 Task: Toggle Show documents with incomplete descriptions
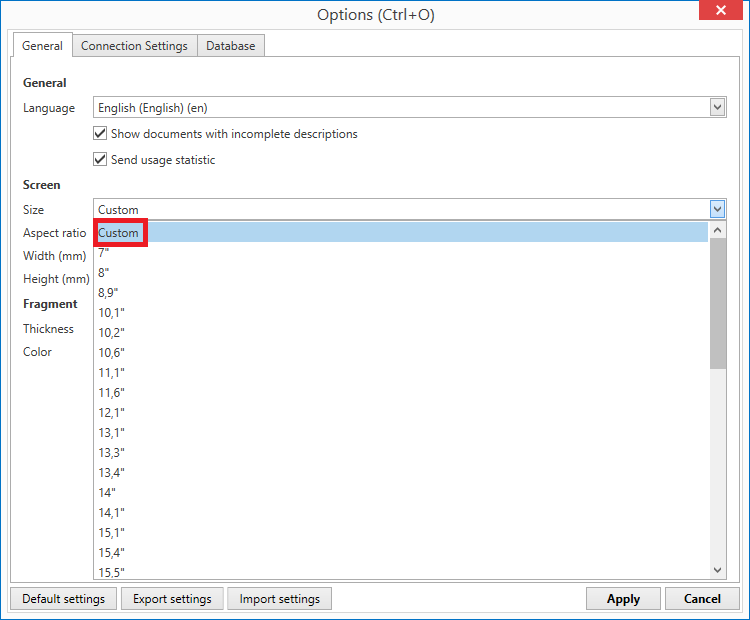click(100, 133)
